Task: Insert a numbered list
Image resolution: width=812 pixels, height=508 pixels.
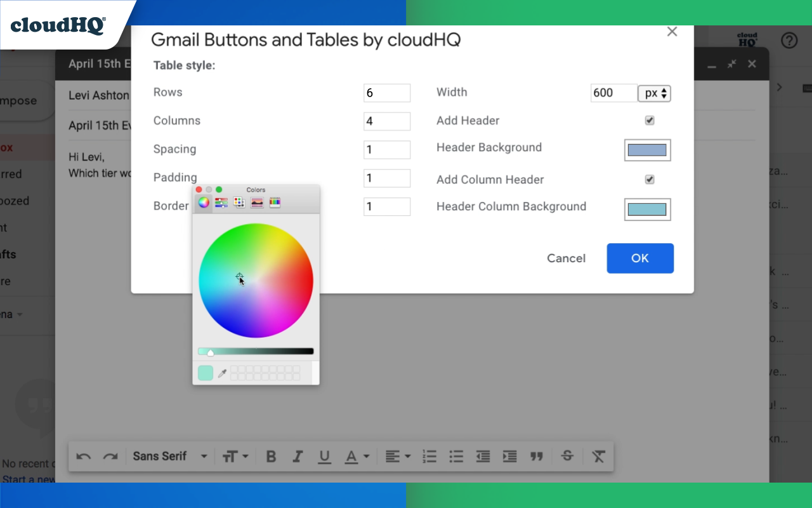Action: [x=429, y=456]
